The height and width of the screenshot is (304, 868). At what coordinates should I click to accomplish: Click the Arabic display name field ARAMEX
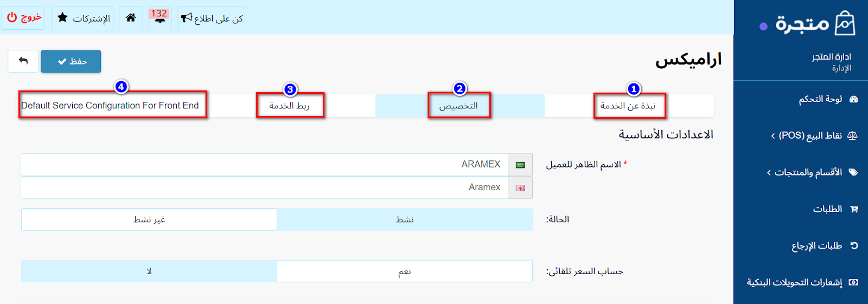tap(264, 165)
